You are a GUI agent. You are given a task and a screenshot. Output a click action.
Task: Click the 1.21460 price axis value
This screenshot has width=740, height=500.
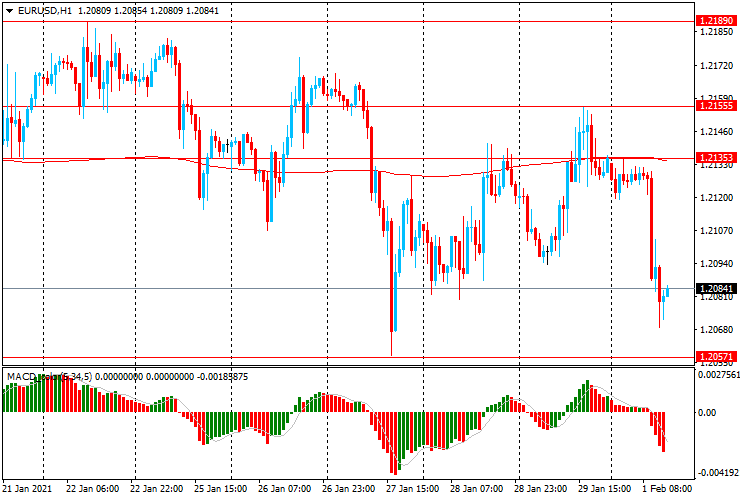tap(717, 132)
